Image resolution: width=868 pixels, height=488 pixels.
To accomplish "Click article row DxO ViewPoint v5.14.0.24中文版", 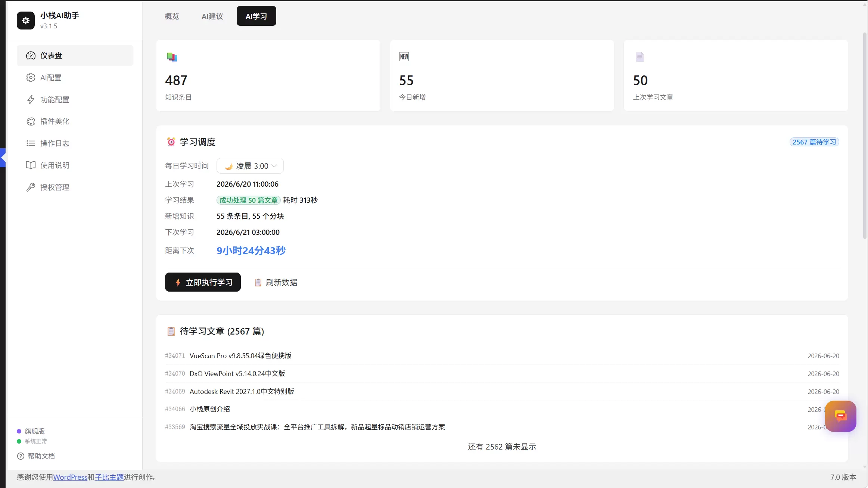I will [x=502, y=374].
